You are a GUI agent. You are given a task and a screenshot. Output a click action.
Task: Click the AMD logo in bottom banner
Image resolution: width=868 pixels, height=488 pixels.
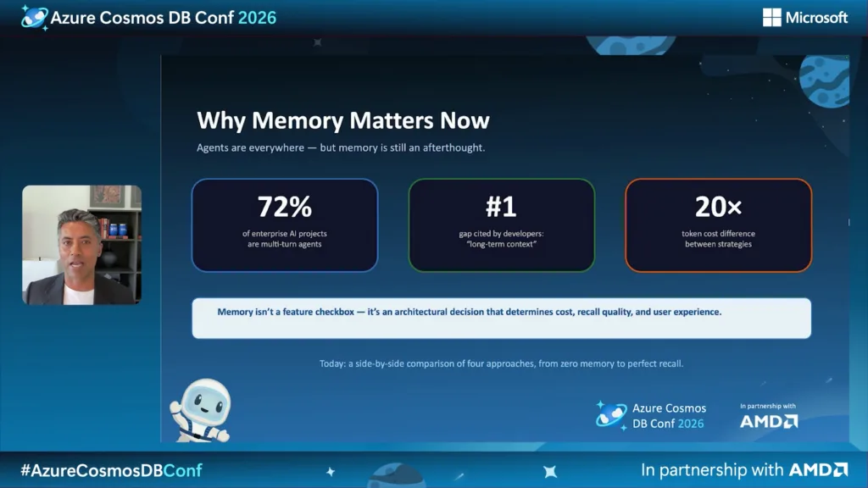pyautogui.click(x=818, y=469)
